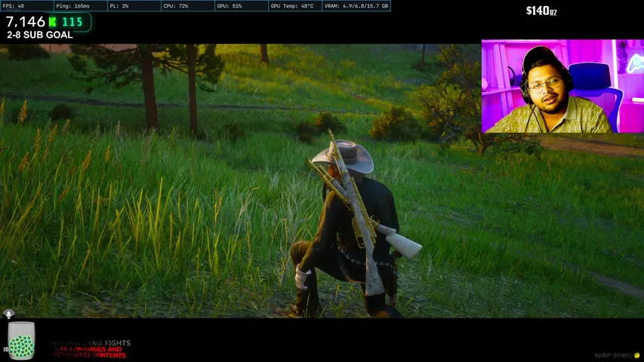
Task: Click the VRAM usage readout
Action: point(356,6)
